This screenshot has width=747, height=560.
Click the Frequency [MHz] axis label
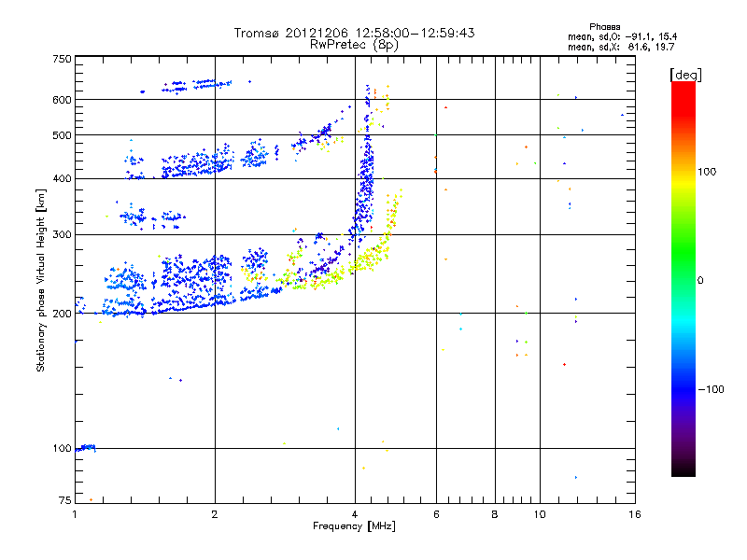(x=354, y=526)
